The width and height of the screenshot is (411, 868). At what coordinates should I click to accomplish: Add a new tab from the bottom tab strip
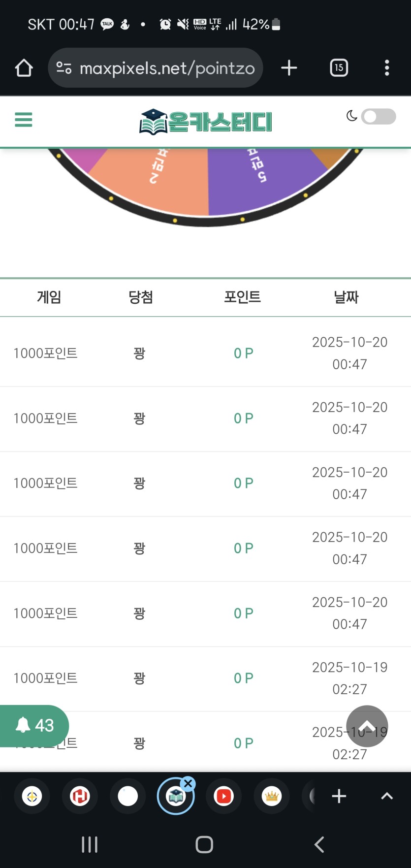(x=339, y=796)
